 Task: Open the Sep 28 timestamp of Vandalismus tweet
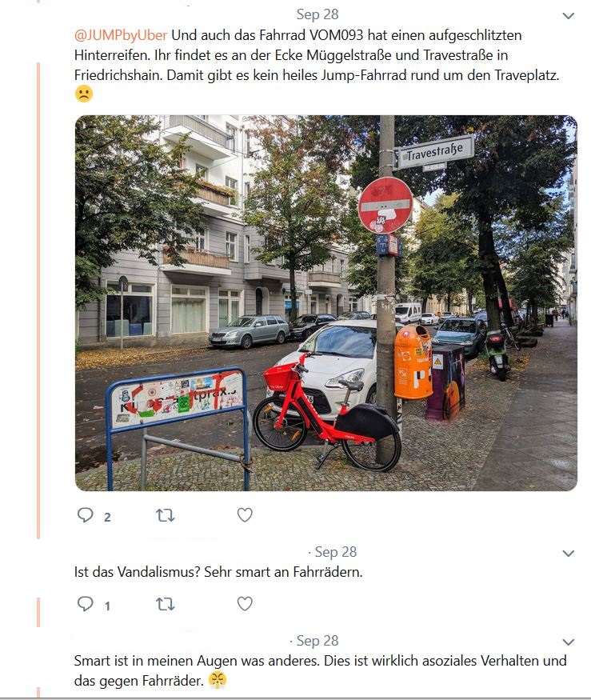(336, 552)
